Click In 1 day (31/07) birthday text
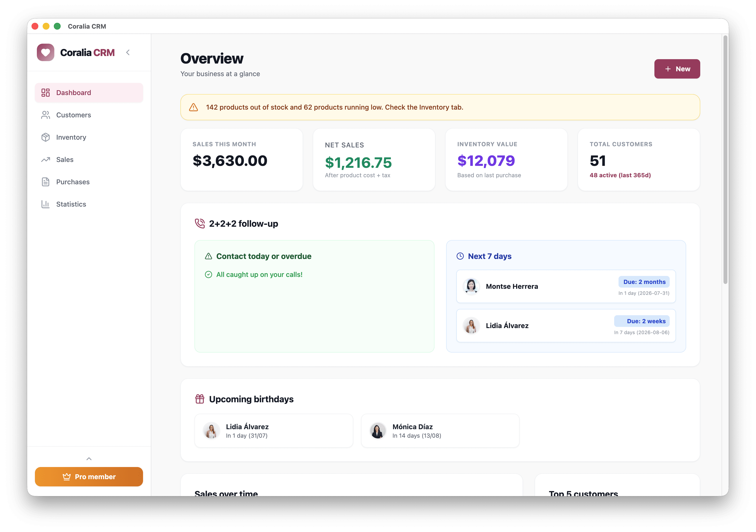 click(247, 435)
